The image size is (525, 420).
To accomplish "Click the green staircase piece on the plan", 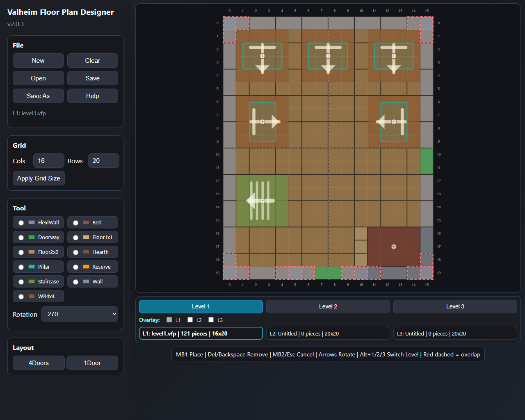I will 262,201.
